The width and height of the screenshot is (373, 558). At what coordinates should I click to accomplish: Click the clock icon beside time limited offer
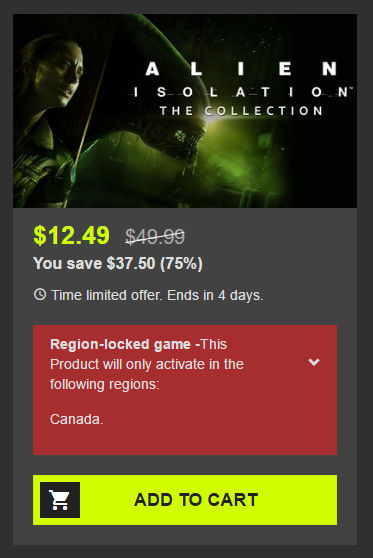40,294
